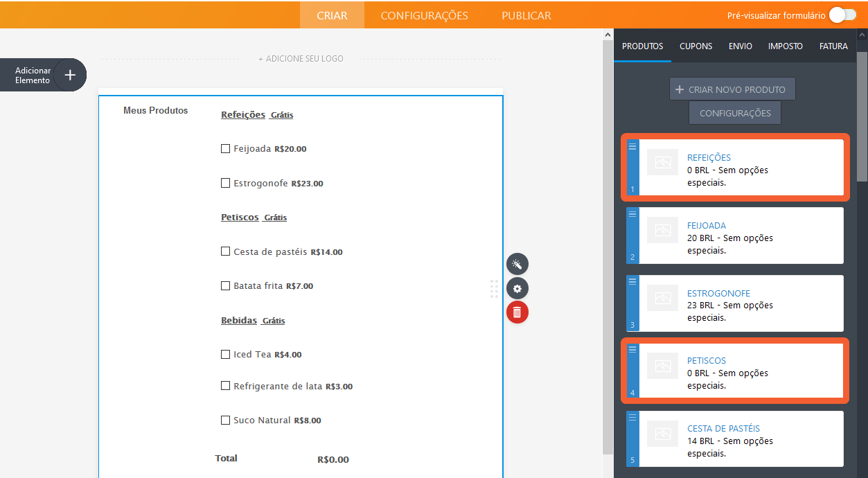Image resolution: width=868 pixels, height=478 pixels.
Task: Click the plus icon to add an element
Action: point(70,75)
